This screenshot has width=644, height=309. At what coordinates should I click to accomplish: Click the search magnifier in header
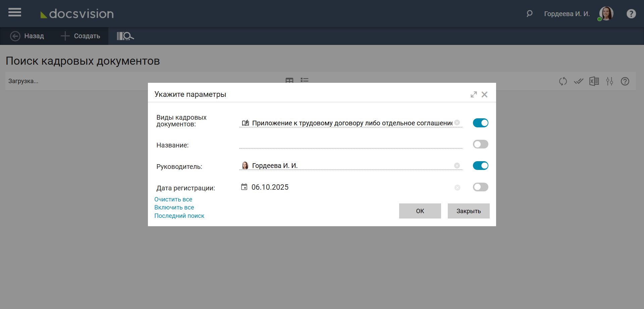pyautogui.click(x=529, y=14)
